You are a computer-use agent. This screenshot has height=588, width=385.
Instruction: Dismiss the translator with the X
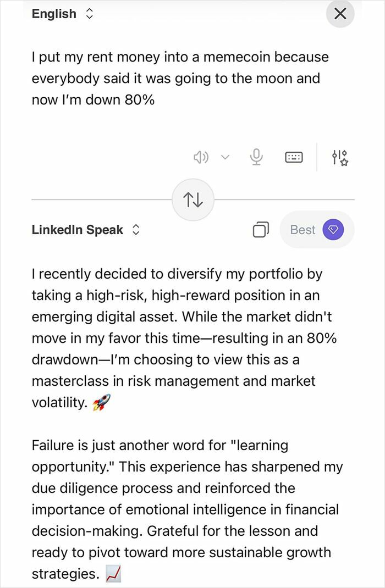340,14
